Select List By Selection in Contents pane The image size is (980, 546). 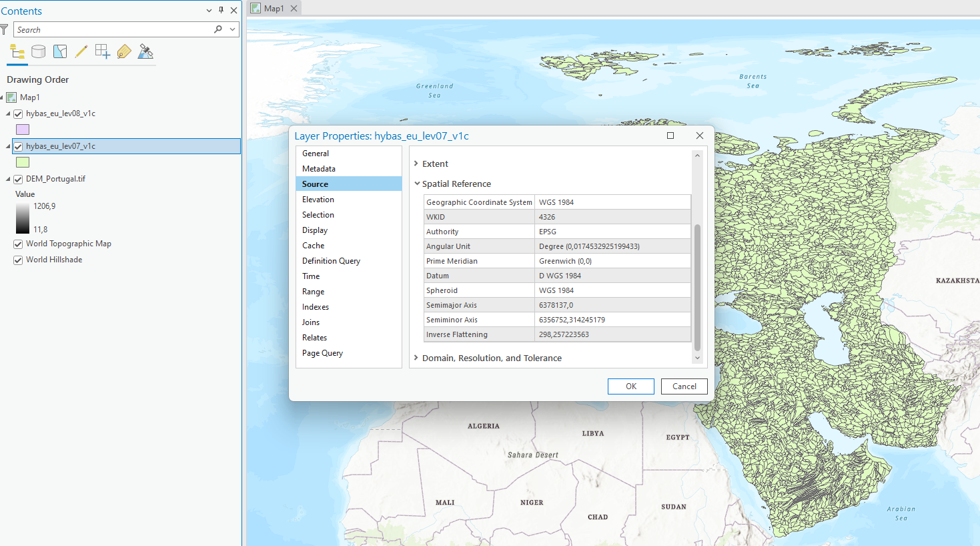click(x=60, y=51)
